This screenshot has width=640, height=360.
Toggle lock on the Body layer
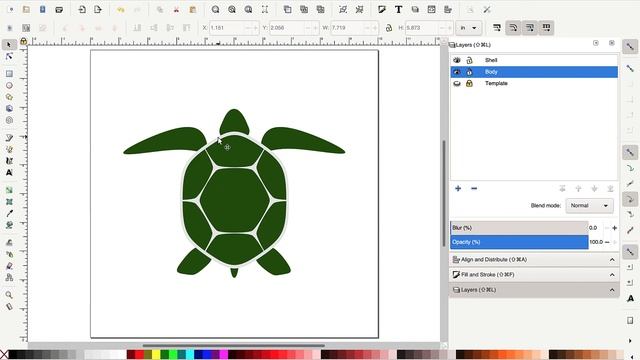pyautogui.click(x=469, y=72)
